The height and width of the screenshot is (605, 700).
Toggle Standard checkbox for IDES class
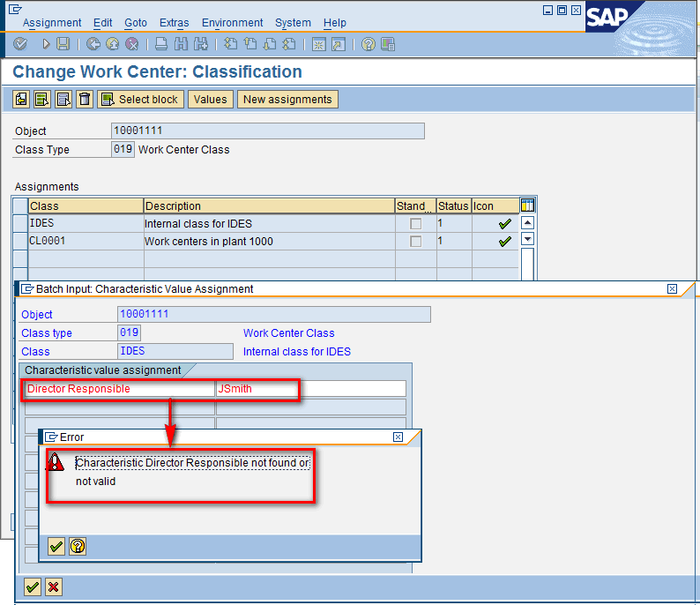pos(415,224)
